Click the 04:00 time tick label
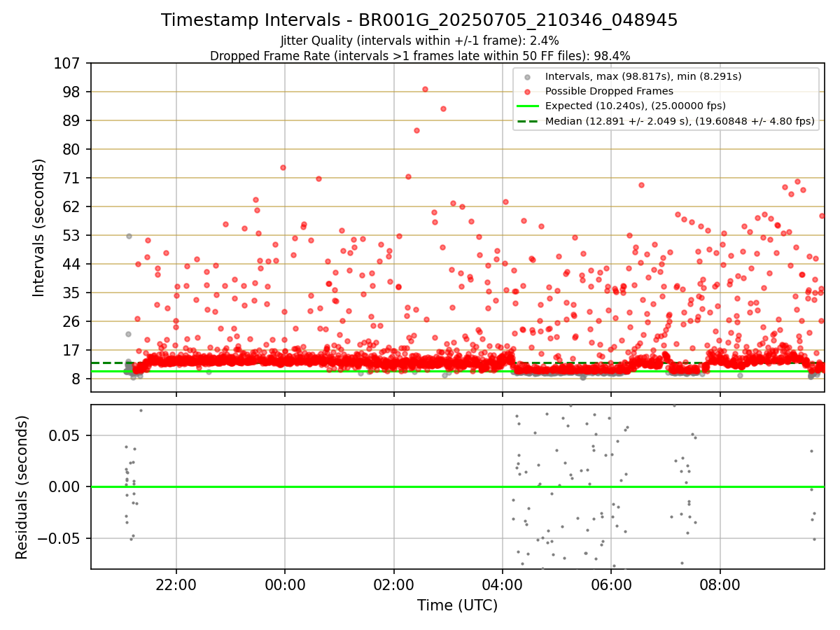 pyautogui.click(x=503, y=583)
